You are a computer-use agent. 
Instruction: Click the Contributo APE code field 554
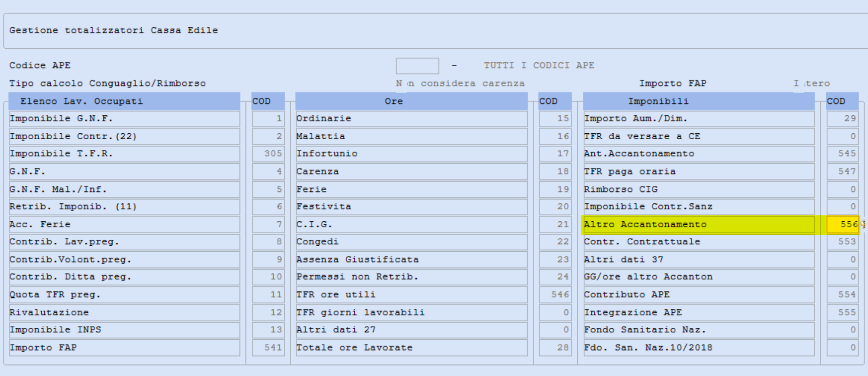coord(843,295)
